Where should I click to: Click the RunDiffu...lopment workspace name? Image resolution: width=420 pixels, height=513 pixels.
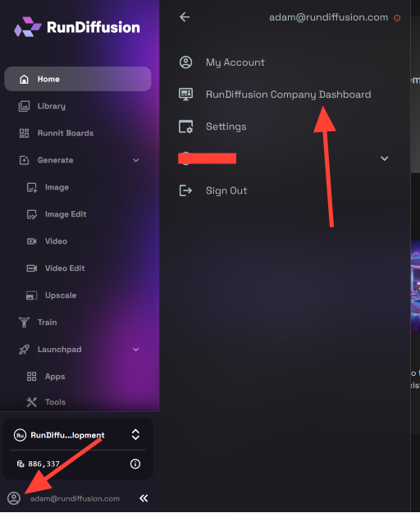(67, 435)
